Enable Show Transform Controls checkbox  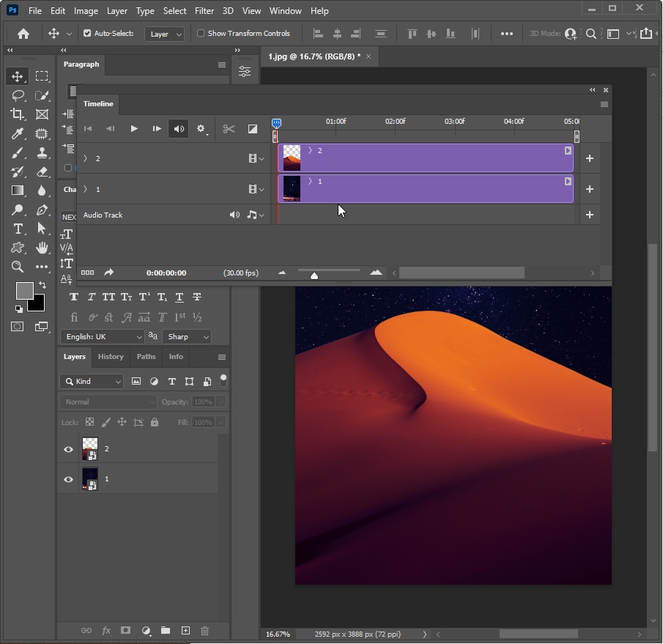tap(201, 34)
